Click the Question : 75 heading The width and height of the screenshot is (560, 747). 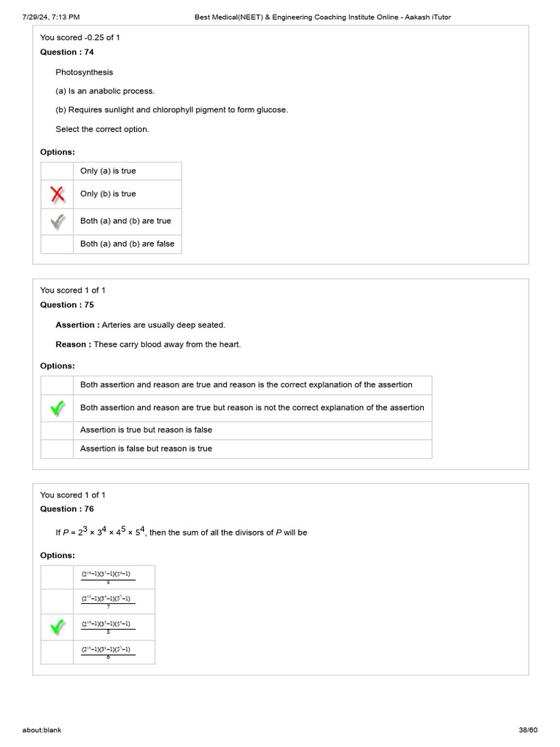pyautogui.click(x=66, y=305)
